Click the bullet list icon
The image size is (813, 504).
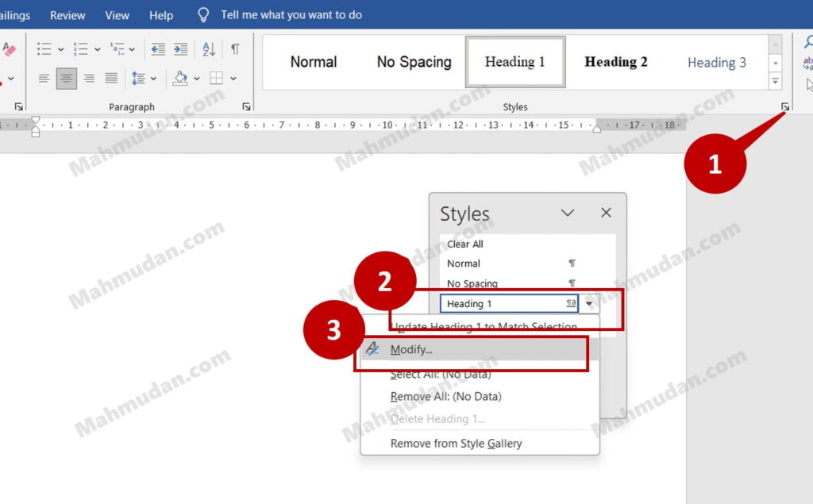[44, 49]
